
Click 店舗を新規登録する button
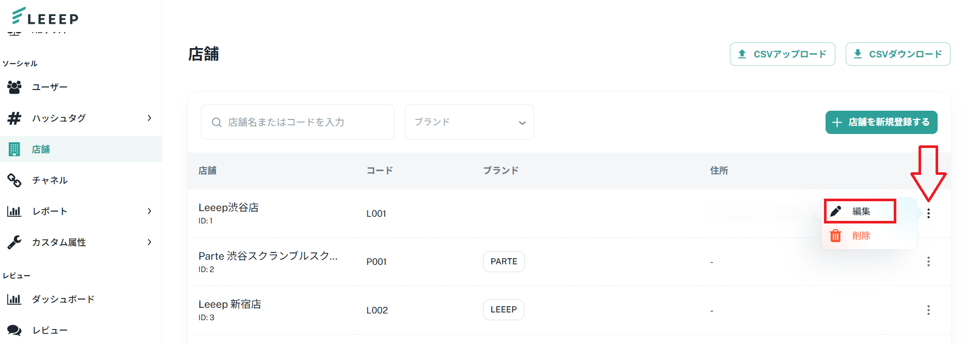point(881,123)
